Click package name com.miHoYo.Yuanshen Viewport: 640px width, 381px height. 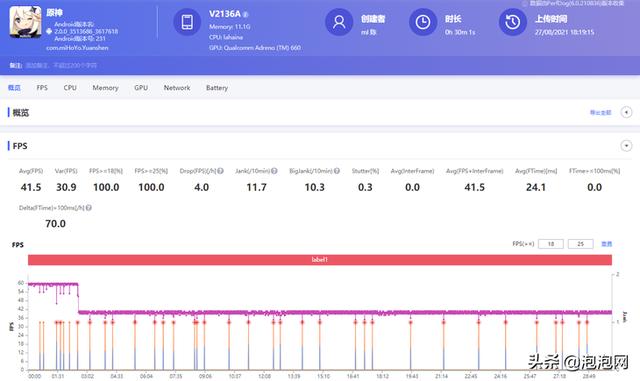[77, 48]
